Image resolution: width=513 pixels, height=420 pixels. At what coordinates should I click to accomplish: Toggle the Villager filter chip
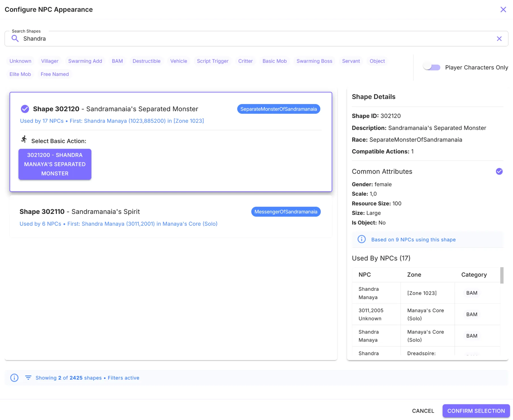(50, 61)
